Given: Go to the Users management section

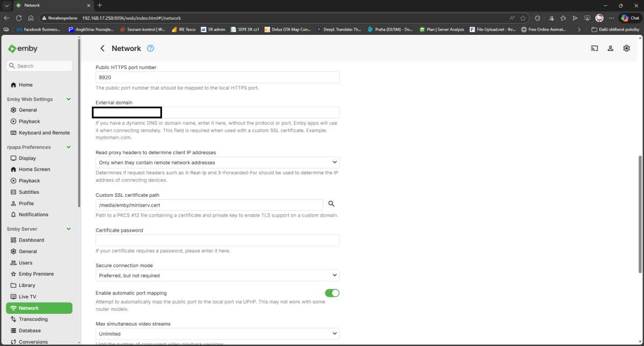Looking at the screenshot, I should (x=25, y=262).
